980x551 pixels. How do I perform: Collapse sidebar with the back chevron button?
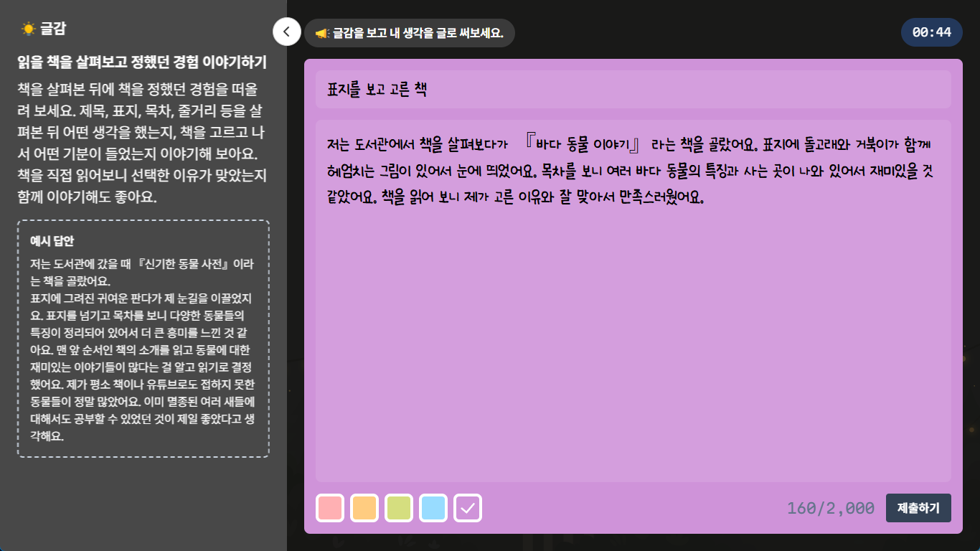point(286,32)
